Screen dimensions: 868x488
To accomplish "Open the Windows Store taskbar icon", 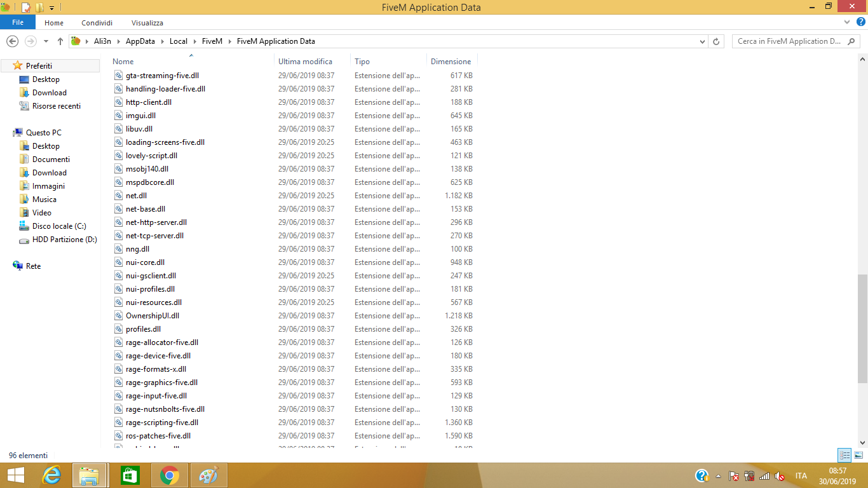I will [129, 475].
